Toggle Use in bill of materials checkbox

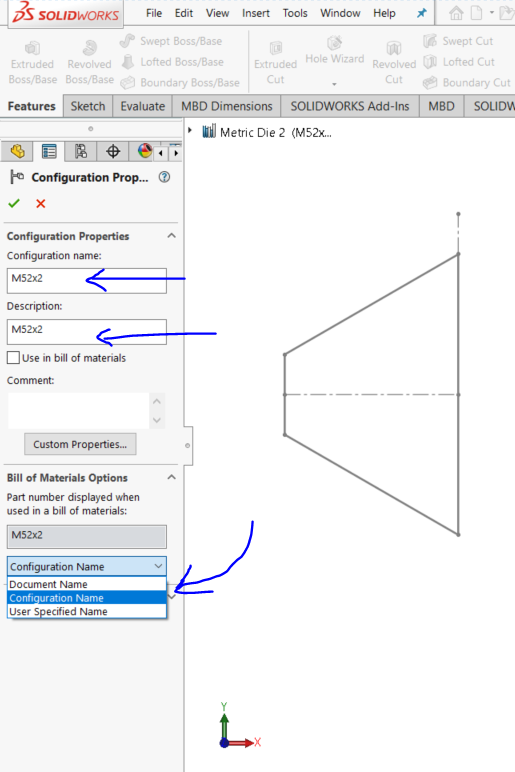click(x=13, y=357)
